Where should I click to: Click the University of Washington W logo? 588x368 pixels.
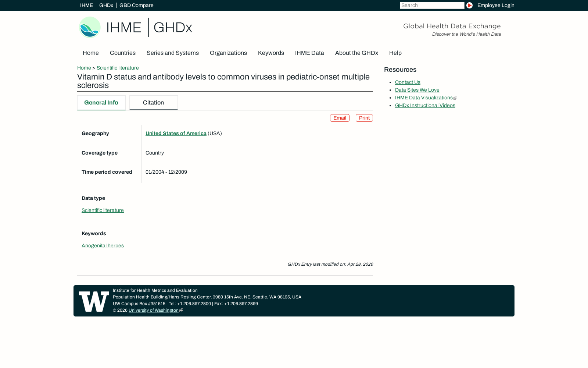tap(94, 301)
